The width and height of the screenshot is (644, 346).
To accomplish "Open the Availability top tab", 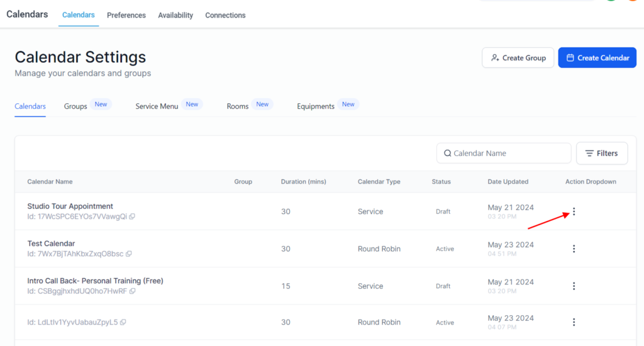I will pos(175,15).
